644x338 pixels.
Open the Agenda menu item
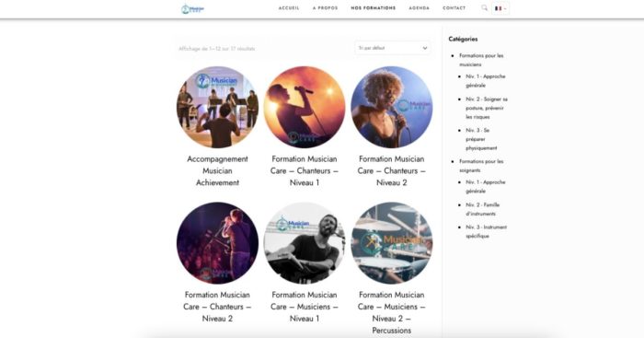tap(419, 7)
